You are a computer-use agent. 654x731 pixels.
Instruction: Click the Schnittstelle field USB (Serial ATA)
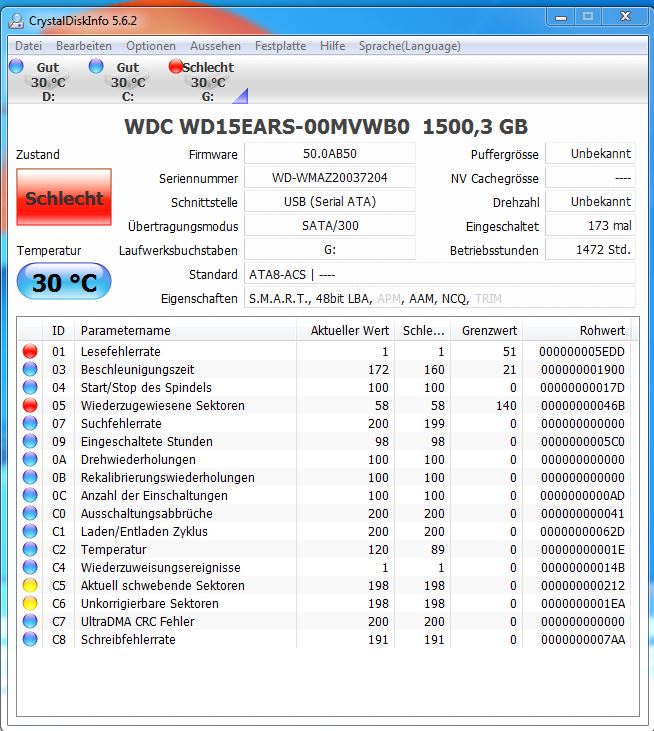click(x=330, y=201)
